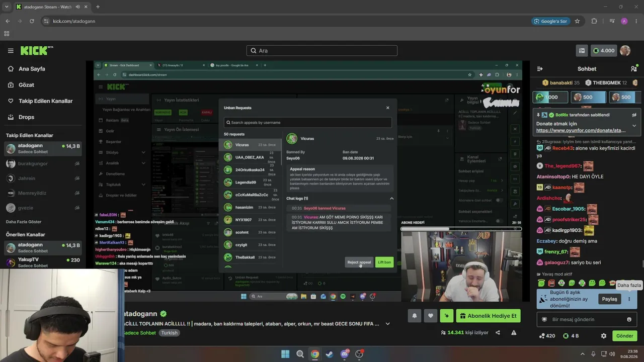Show hidden system tray icons
This screenshot has width=644, height=362.
coord(583,354)
